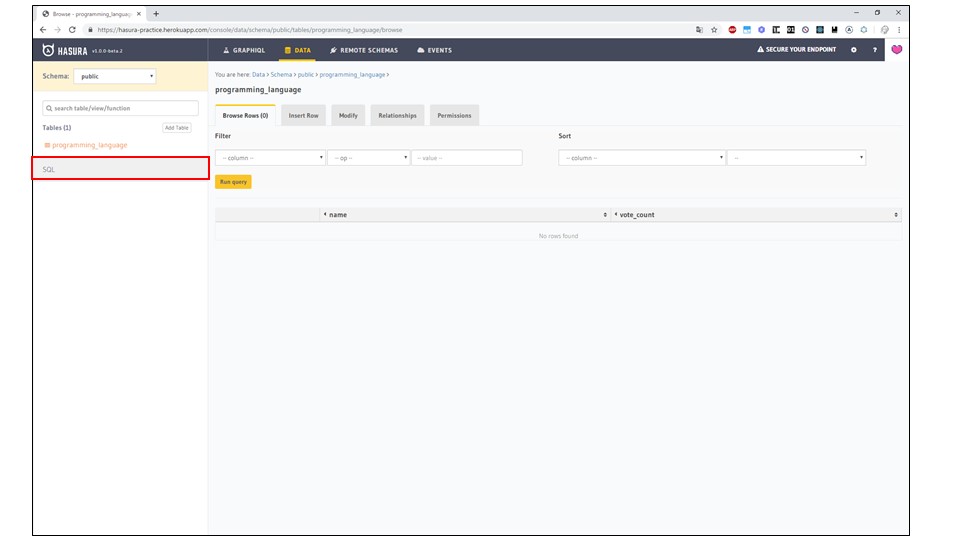Click the Chrome profile avatar icon
Image resolution: width=960 pixels, height=540 pixels.
click(884, 29)
